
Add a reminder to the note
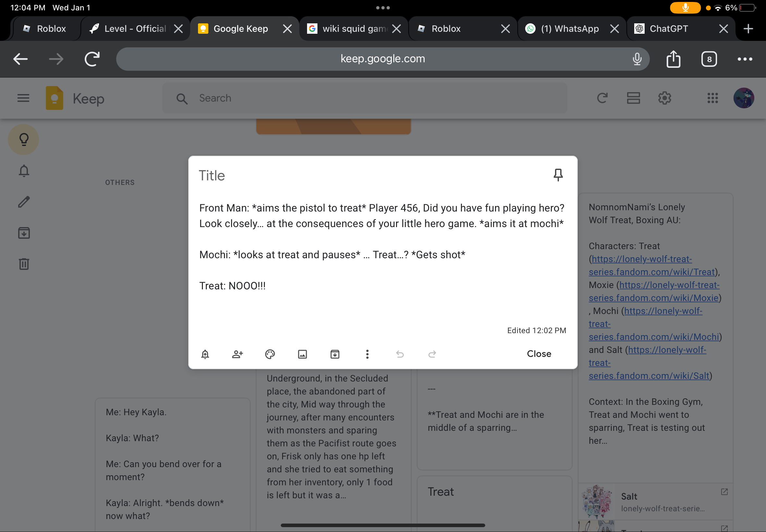pyautogui.click(x=205, y=354)
